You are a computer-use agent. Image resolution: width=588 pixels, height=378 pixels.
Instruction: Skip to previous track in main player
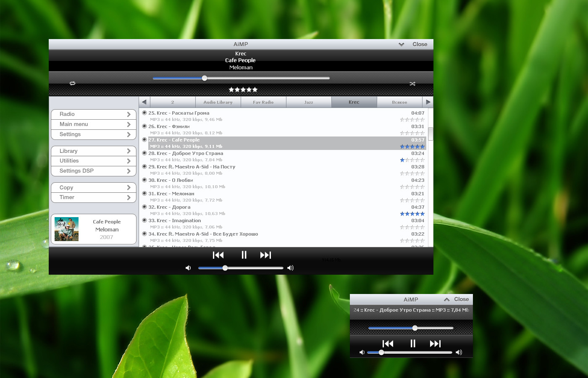218,255
